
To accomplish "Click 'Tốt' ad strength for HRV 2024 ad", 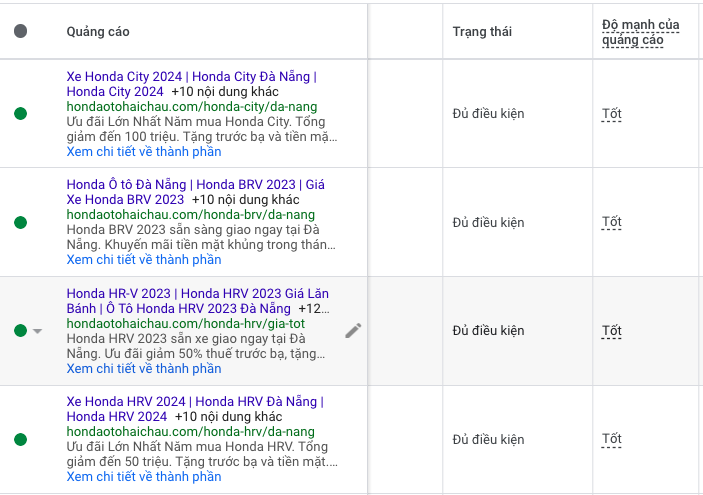I will point(611,439).
